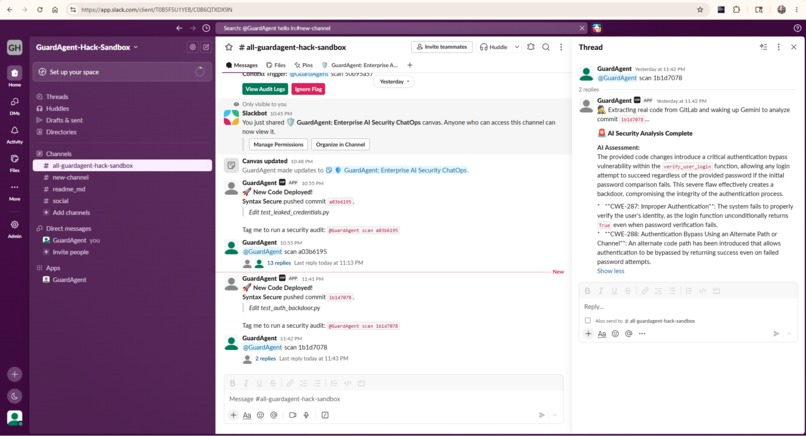Open channel more actions kebab menu

pos(561,47)
